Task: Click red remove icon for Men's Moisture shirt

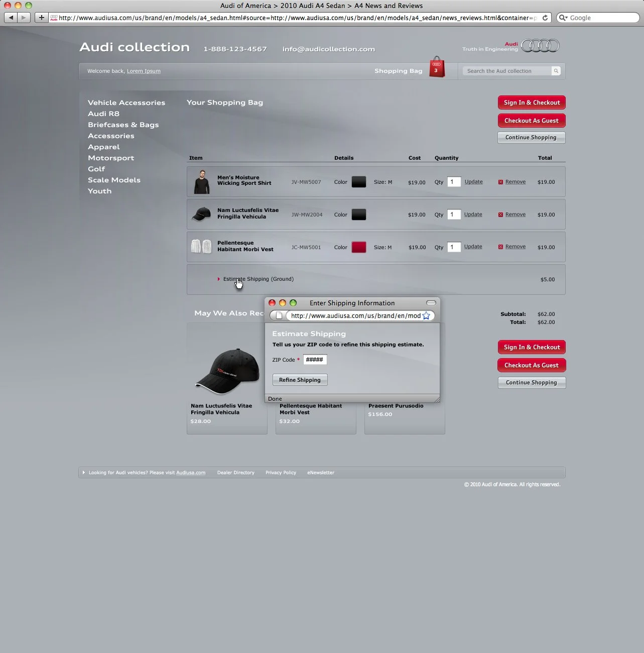Action: click(500, 182)
